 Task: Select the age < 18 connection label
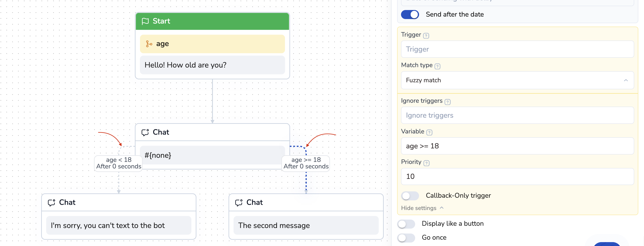(x=119, y=163)
